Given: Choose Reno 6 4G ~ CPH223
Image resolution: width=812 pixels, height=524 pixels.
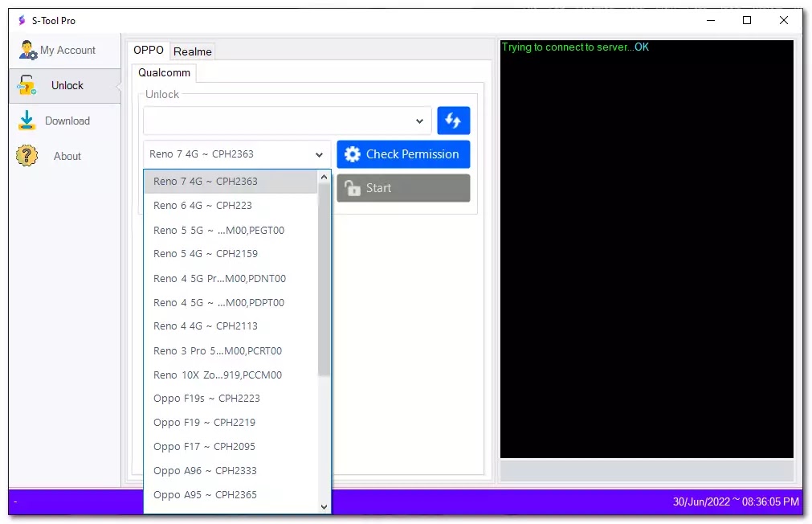Looking at the screenshot, I should (231, 205).
